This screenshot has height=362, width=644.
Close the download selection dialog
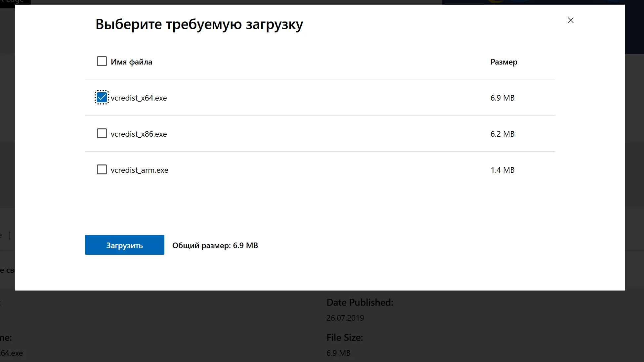click(571, 20)
